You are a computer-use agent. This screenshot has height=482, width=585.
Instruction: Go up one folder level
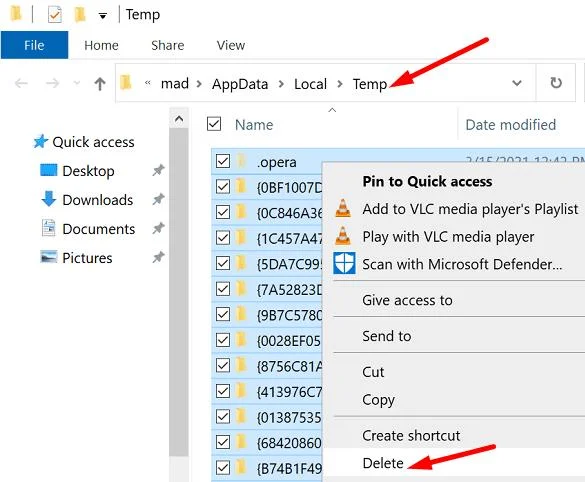click(x=100, y=84)
